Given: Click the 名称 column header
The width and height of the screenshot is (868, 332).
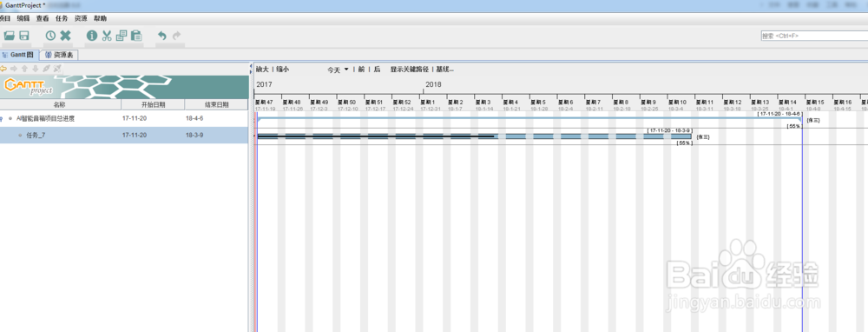Looking at the screenshot, I should 60,104.
